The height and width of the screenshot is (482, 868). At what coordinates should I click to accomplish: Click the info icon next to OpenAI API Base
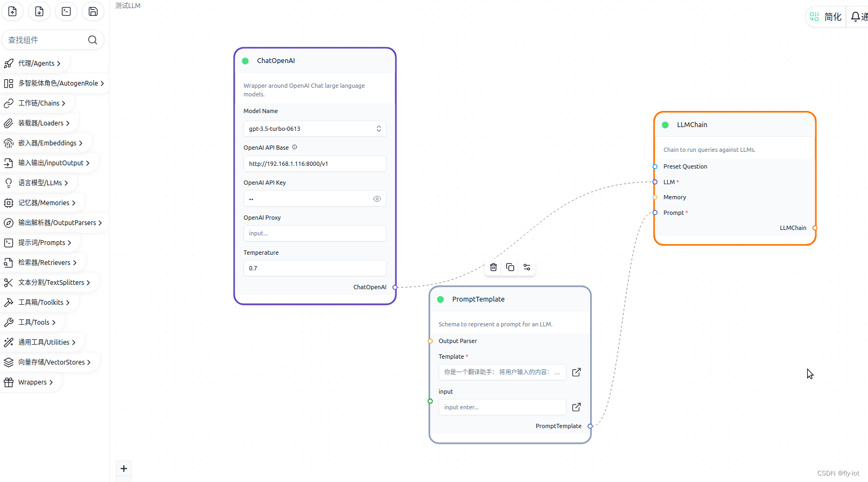tap(295, 147)
